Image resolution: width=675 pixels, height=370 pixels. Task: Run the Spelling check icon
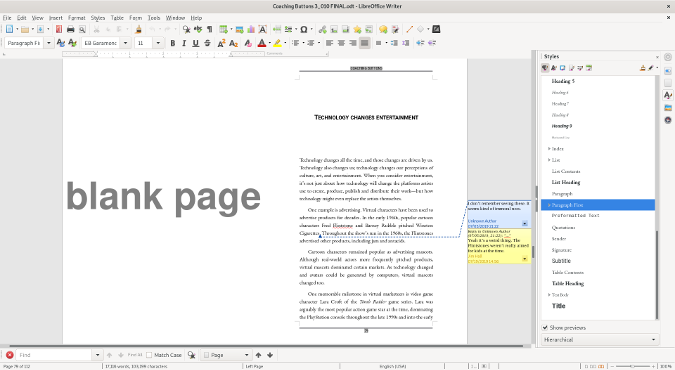[198, 29]
